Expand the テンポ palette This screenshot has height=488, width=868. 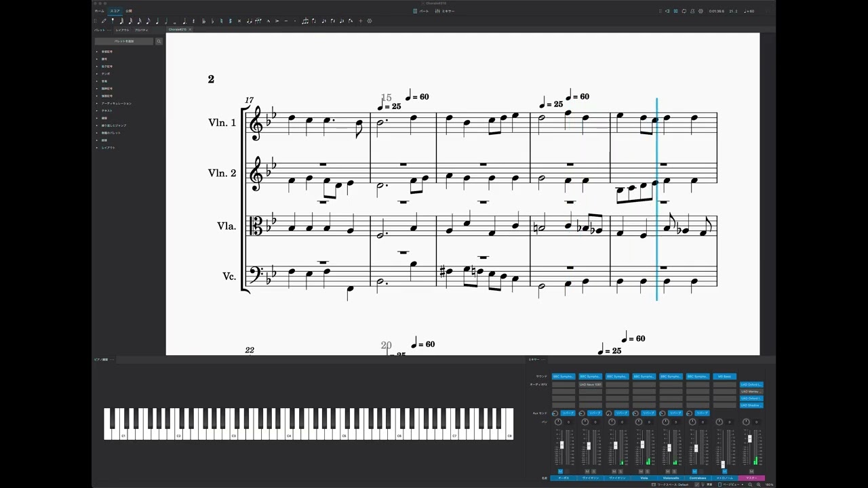tap(97, 74)
